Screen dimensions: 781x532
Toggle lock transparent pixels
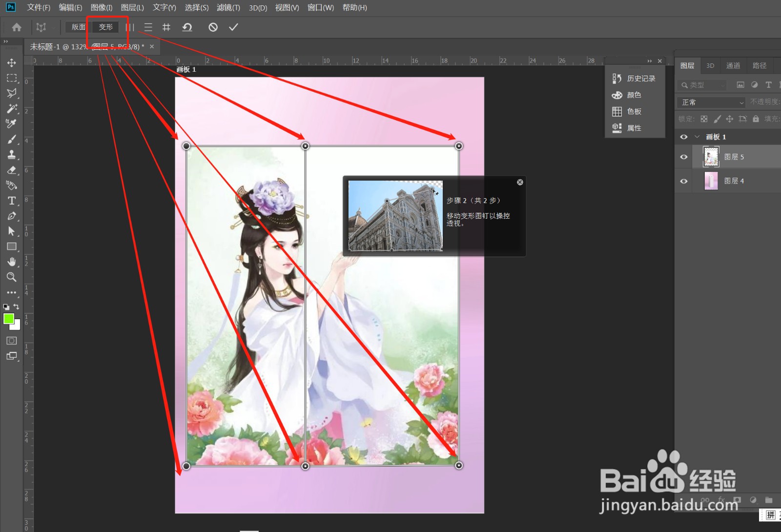[704, 119]
